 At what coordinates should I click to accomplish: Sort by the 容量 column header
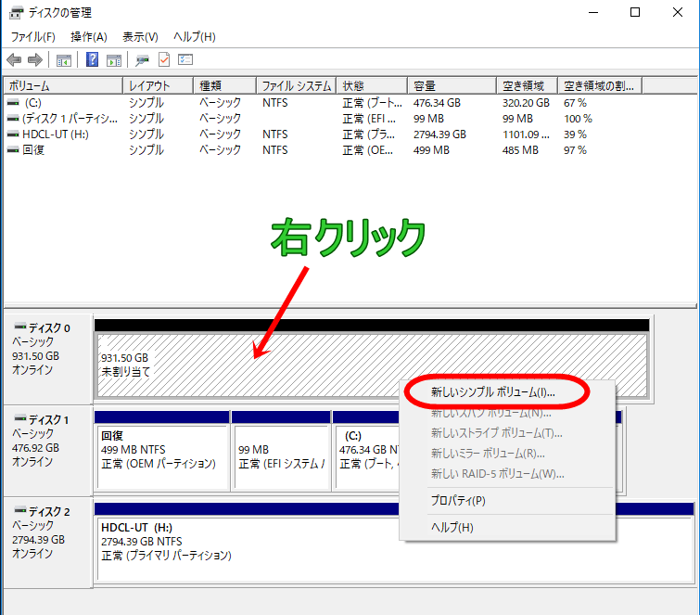coord(452,85)
